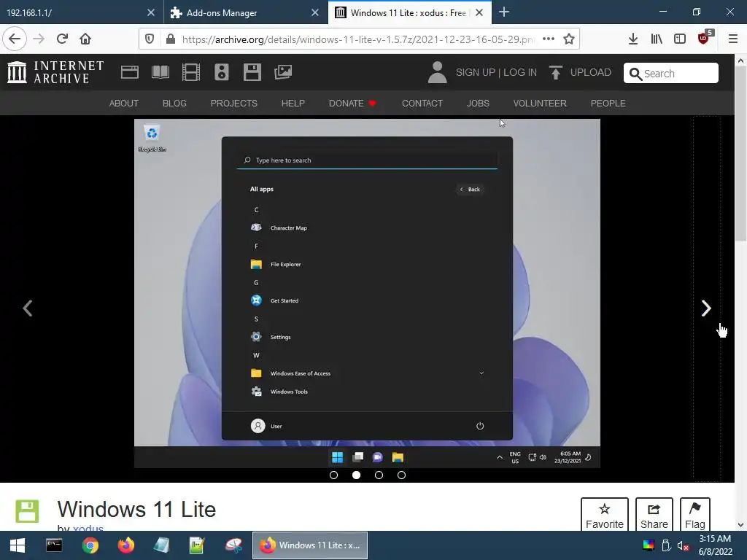Open the VOLUNTEER menu item
Image resolution: width=747 pixels, height=560 pixels.
(540, 104)
